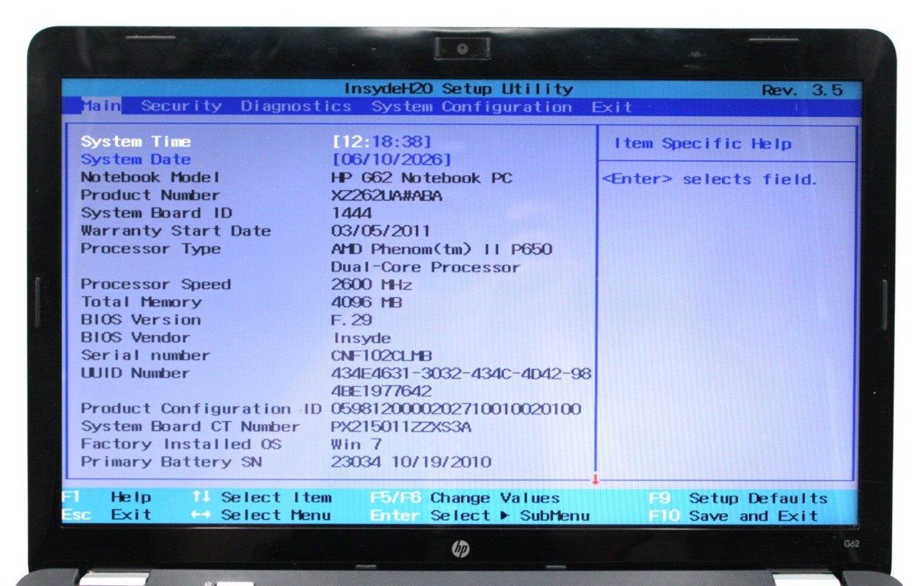
Task: Click the Notebook Model label
Action: [150, 177]
